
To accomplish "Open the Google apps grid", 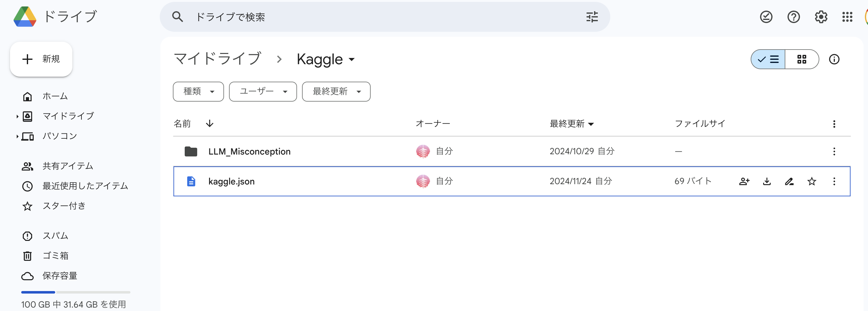I will click(848, 17).
